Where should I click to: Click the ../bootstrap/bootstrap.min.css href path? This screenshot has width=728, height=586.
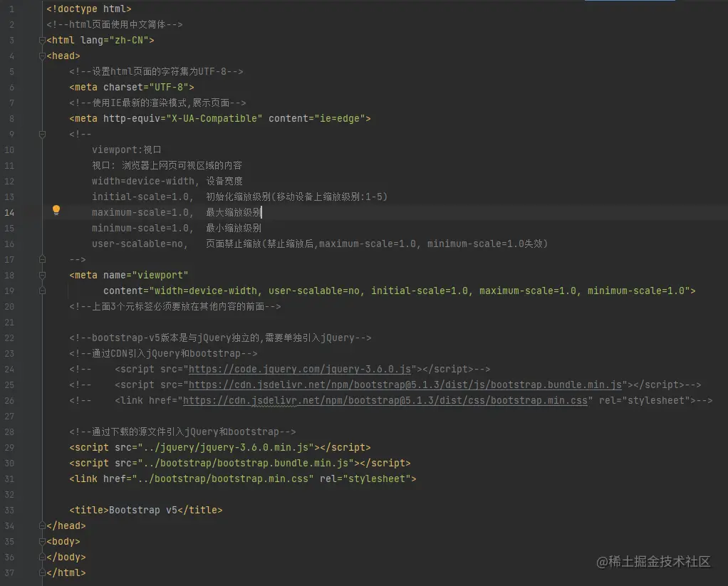[x=223, y=478]
